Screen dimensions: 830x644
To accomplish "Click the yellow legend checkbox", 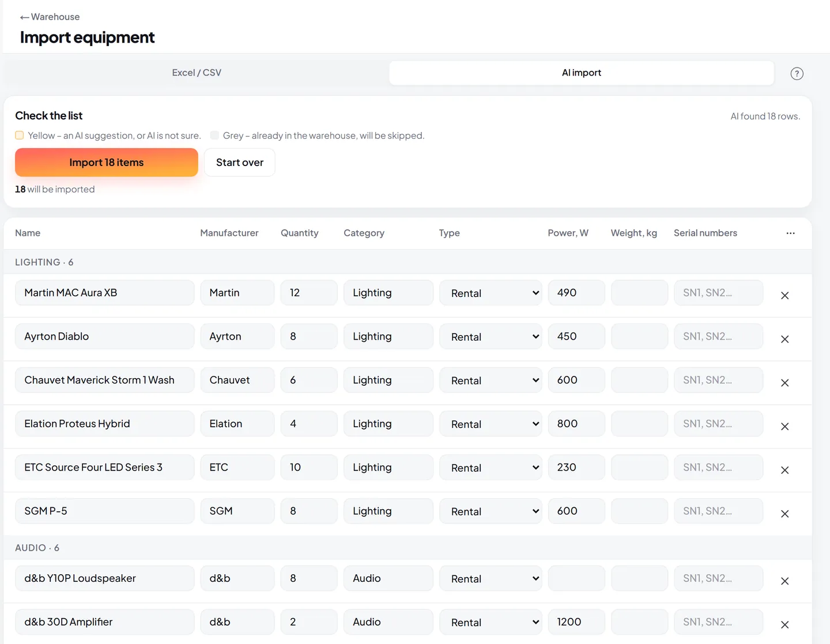I will point(20,135).
